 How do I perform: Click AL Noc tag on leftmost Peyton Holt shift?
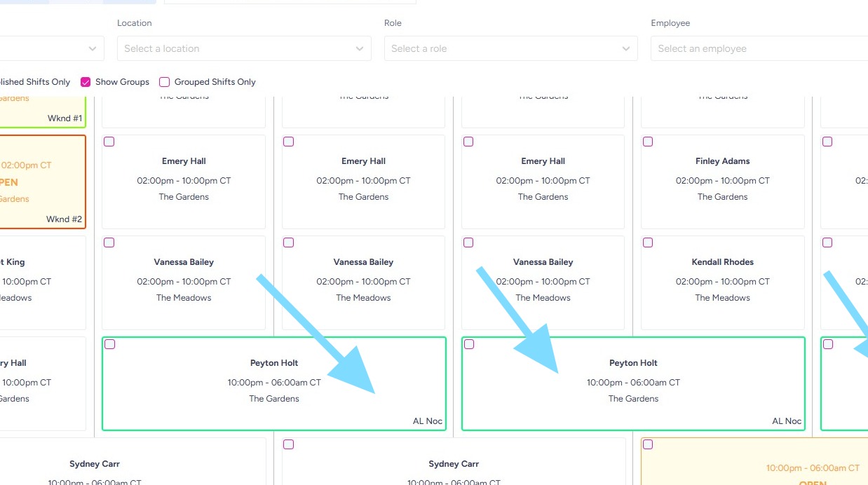click(428, 421)
